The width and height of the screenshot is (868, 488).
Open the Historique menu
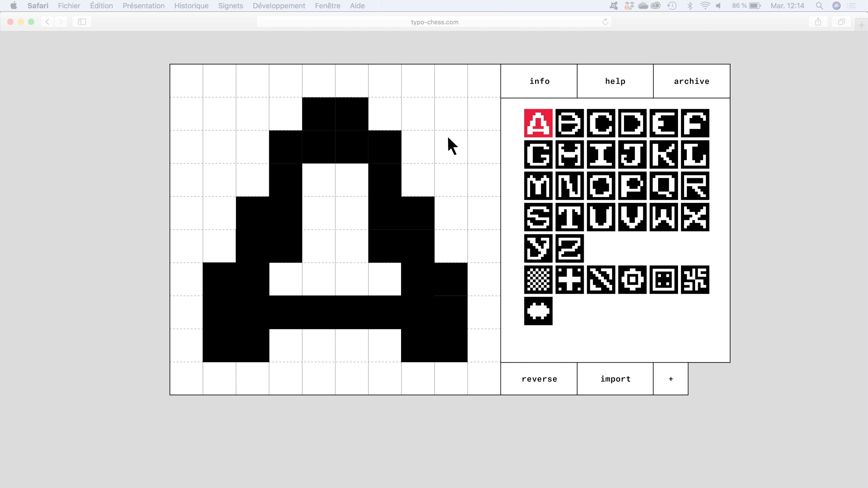[x=191, y=6]
